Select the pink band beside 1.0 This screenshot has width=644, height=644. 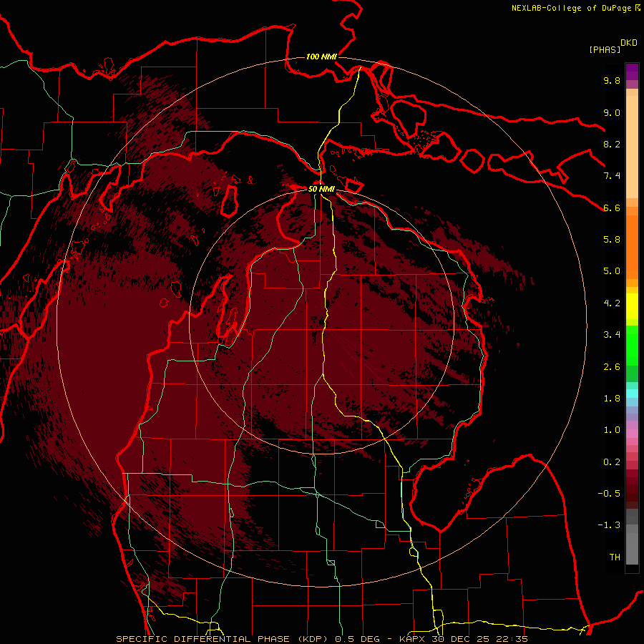coord(632,434)
